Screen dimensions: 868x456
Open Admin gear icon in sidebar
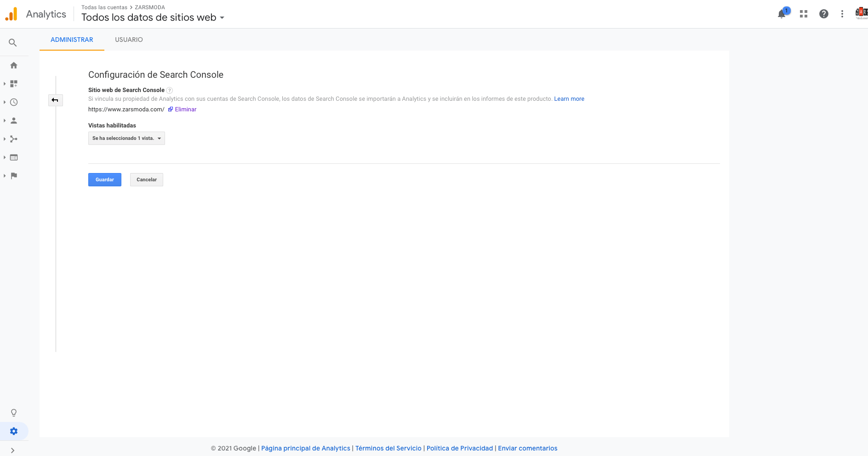[x=14, y=431]
